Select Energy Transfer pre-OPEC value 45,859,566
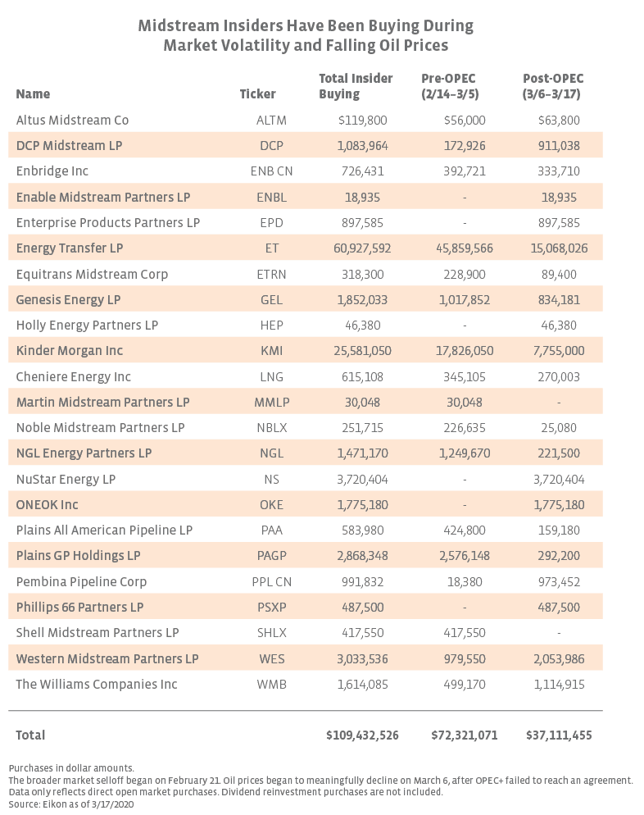The width and height of the screenshot is (644, 815). click(465, 248)
